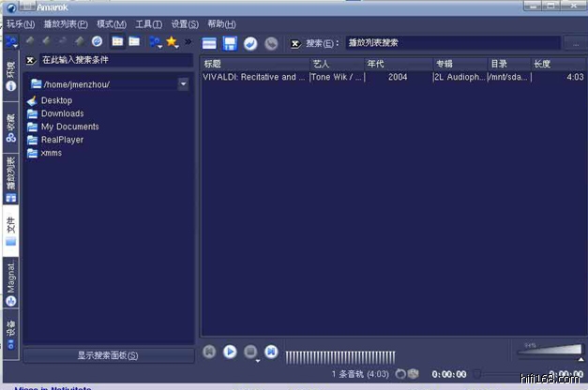Open the 播放列表(P) menu
The height and width of the screenshot is (390, 588).
pyautogui.click(x=66, y=23)
